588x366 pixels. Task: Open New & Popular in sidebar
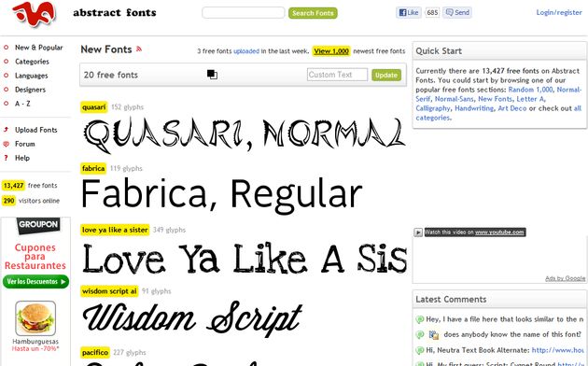point(38,48)
